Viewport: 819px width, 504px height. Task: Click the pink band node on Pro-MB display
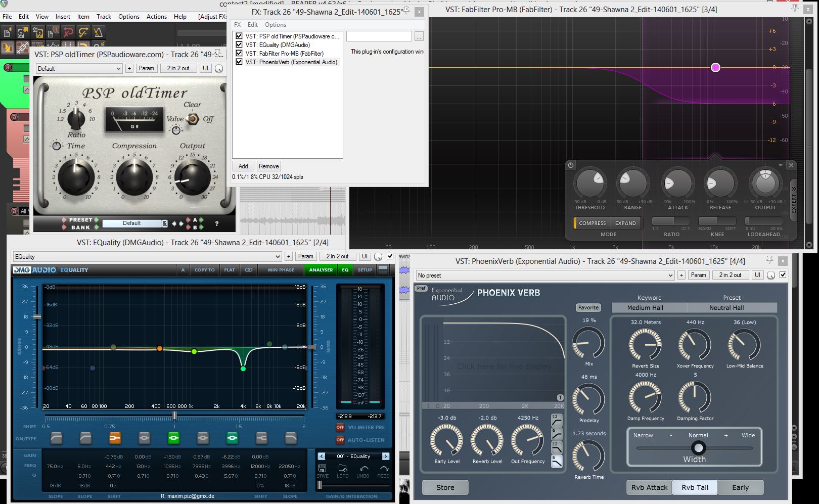[x=715, y=67]
